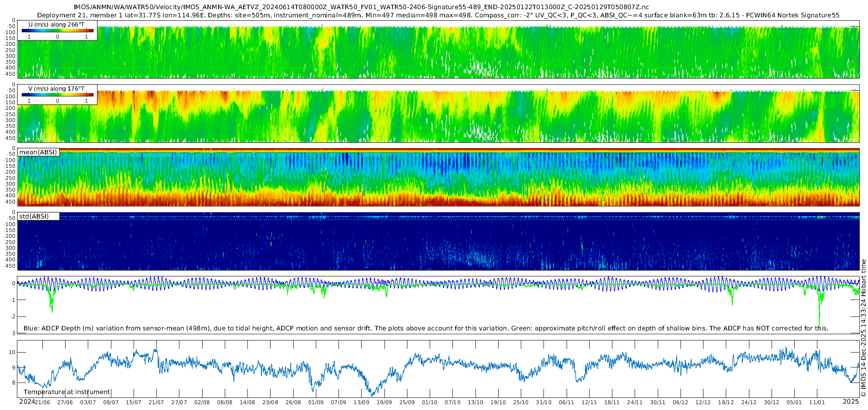The image size is (868, 410).
Task: Click the 10 tick on temperature axis
Action: pyautogui.click(x=12, y=353)
